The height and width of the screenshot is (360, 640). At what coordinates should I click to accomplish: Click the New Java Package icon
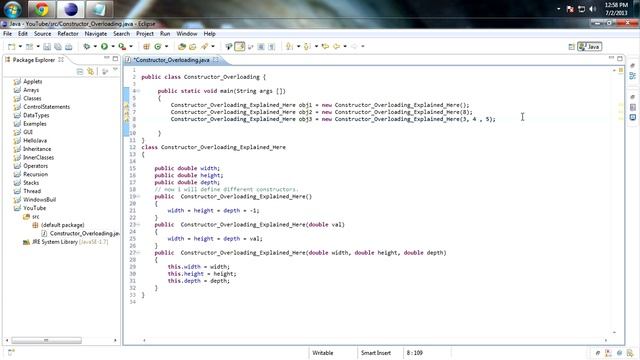(x=146, y=47)
